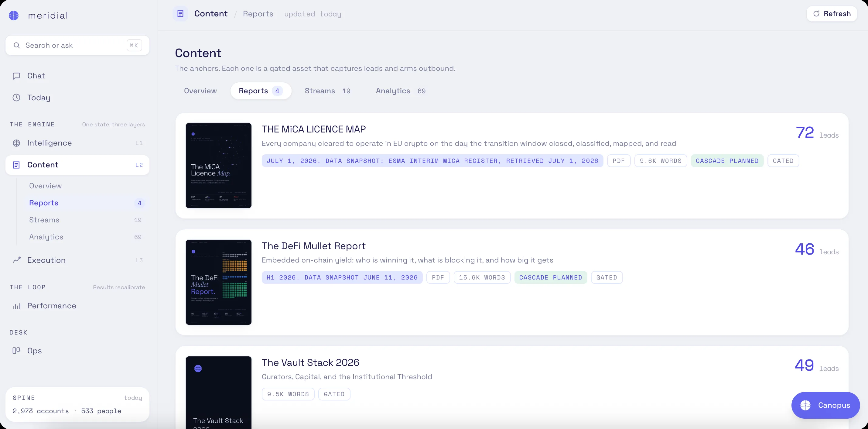Click the Ops board icon
868x429 pixels.
(x=16, y=351)
